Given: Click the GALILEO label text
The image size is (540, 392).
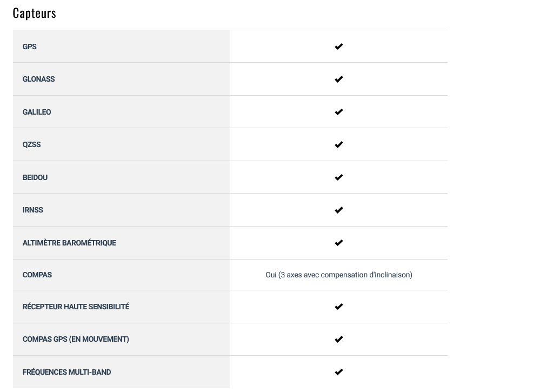Looking at the screenshot, I should pos(37,112).
